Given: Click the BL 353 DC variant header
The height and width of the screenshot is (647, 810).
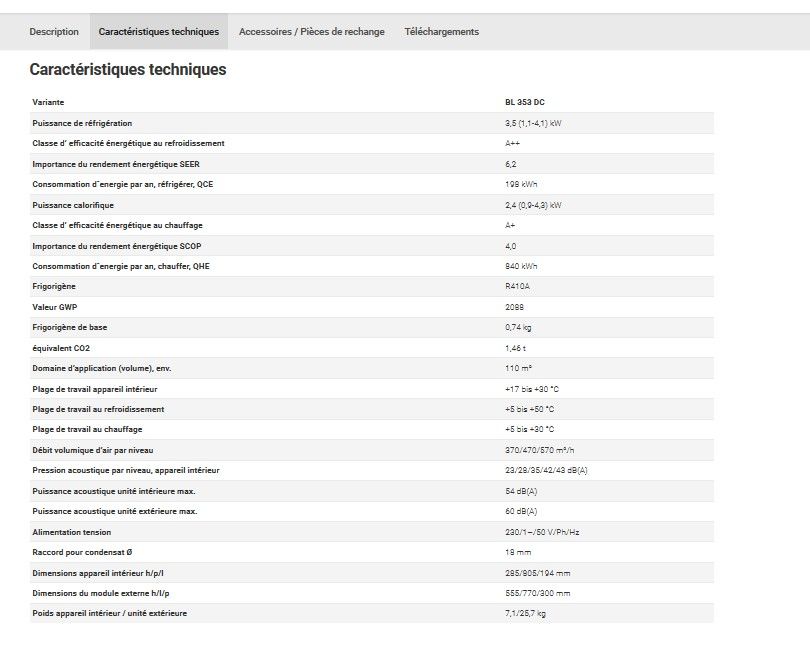Looking at the screenshot, I should tap(525, 102).
